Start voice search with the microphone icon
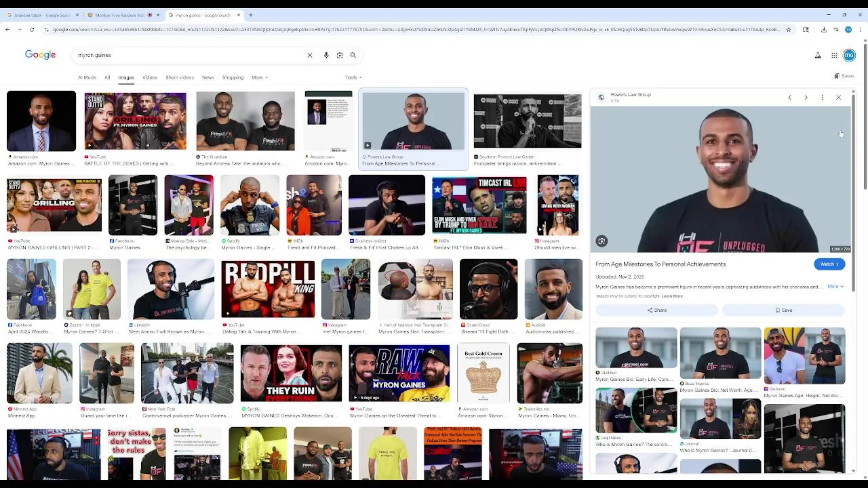This screenshot has height=488, width=868. (x=326, y=55)
